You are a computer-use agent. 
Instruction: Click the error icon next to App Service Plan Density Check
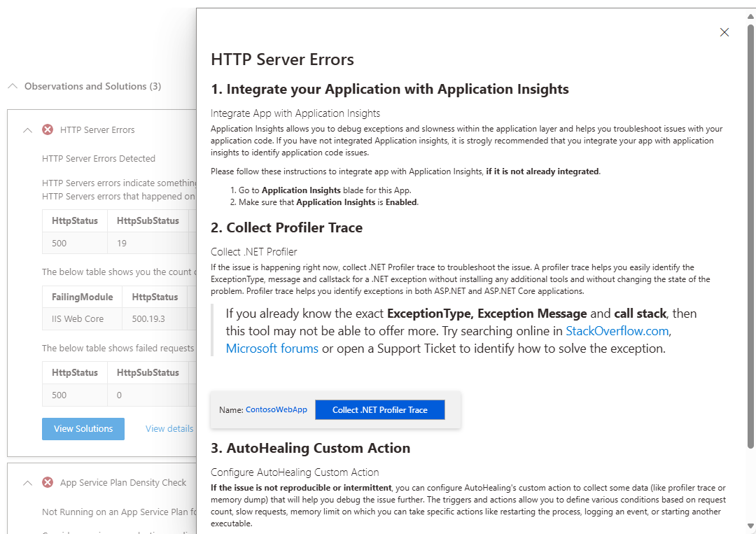[48, 482]
